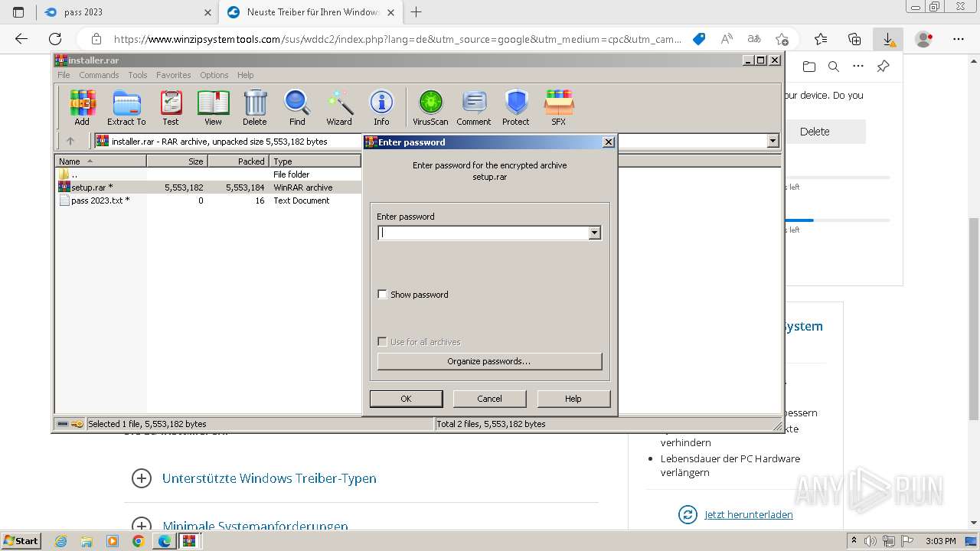Click the browser back arrow

click(21, 39)
